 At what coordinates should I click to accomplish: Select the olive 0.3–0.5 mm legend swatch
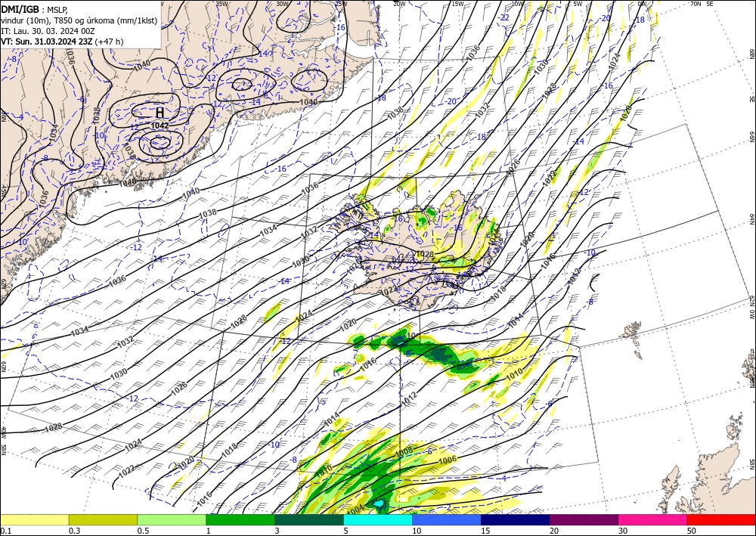(x=103, y=519)
